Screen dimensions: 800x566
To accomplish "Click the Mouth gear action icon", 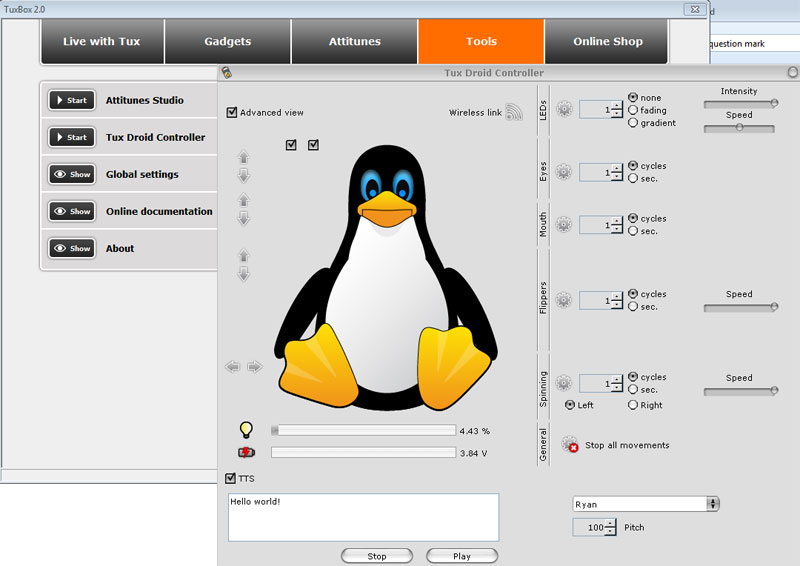I will coord(564,225).
